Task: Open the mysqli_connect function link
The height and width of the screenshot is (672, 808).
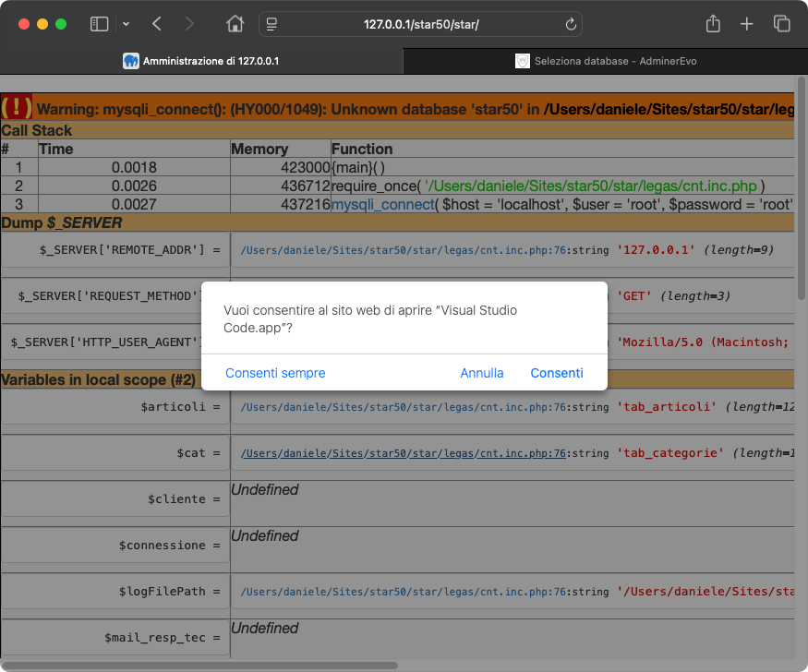Action: 383,204
